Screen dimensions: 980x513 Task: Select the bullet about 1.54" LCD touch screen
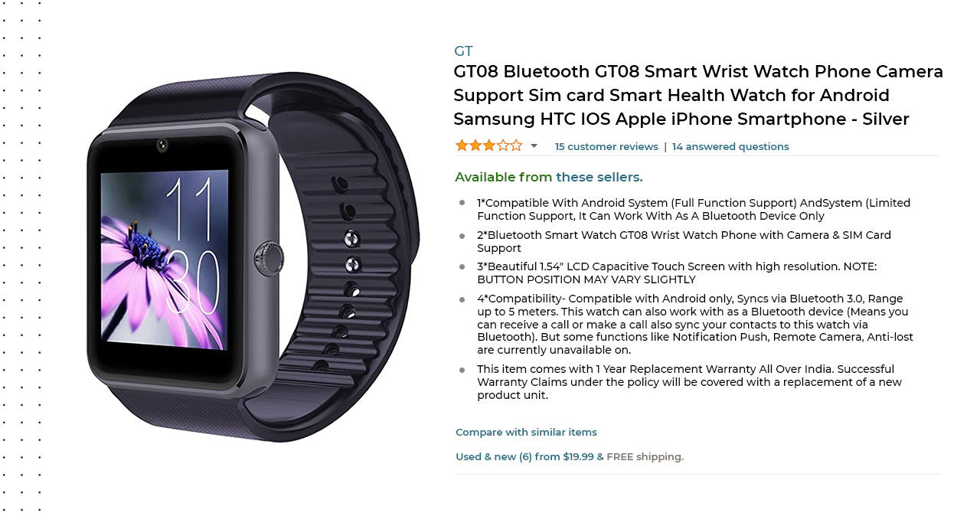pyautogui.click(x=677, y=273)
